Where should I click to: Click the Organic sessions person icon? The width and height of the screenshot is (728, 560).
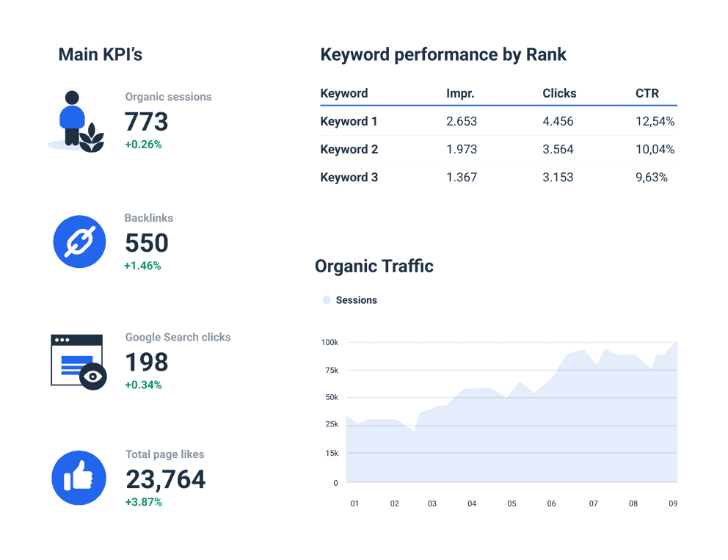click(76, 121)
